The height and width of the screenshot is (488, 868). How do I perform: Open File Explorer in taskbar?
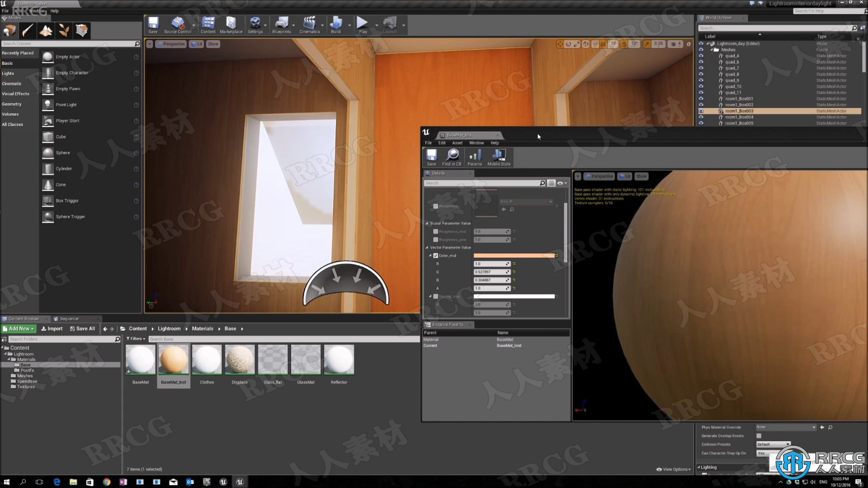pos(73,482)
